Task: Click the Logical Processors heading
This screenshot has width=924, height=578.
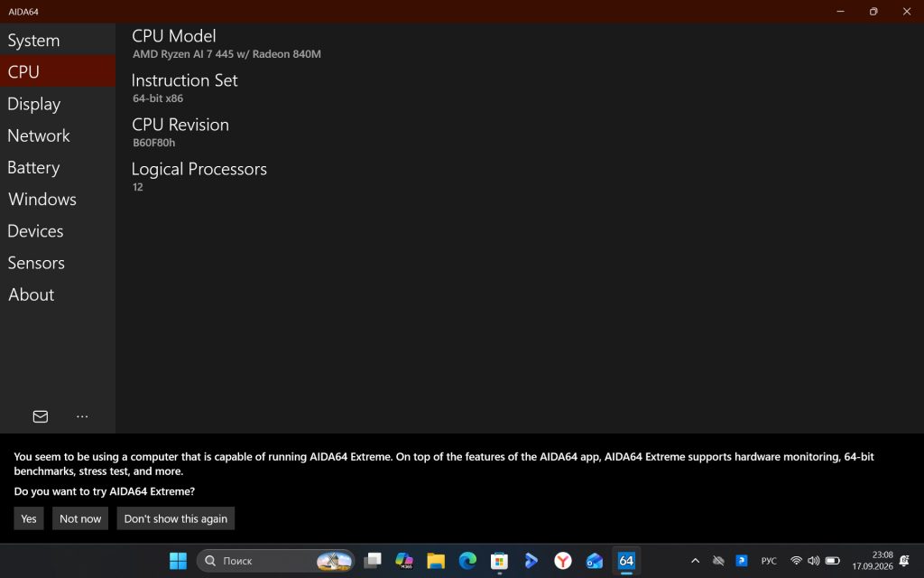Action: tap(199, 169)
